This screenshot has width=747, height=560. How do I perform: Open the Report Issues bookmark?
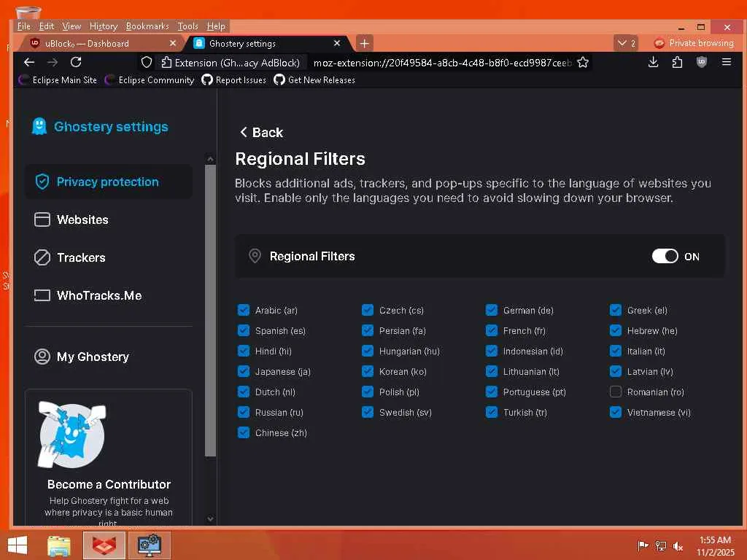tap(234, 80)
